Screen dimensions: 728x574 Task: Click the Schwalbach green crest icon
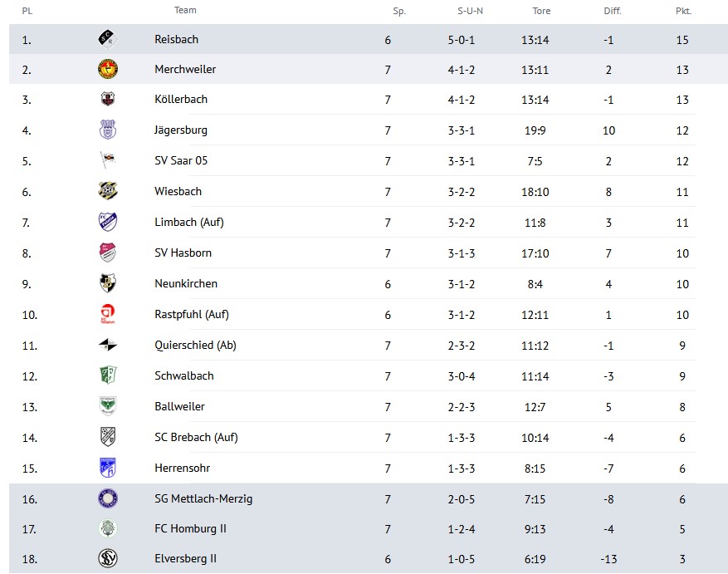point(108,375)
